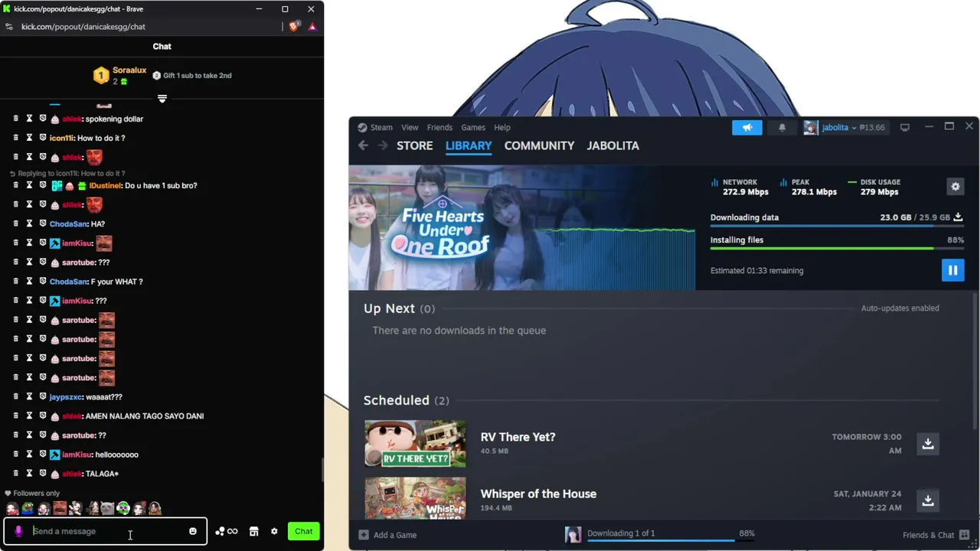This screenshot has height=551, width=980.
Task: Click Steam Big Picture monitor icon
Action: click(904, 128)
